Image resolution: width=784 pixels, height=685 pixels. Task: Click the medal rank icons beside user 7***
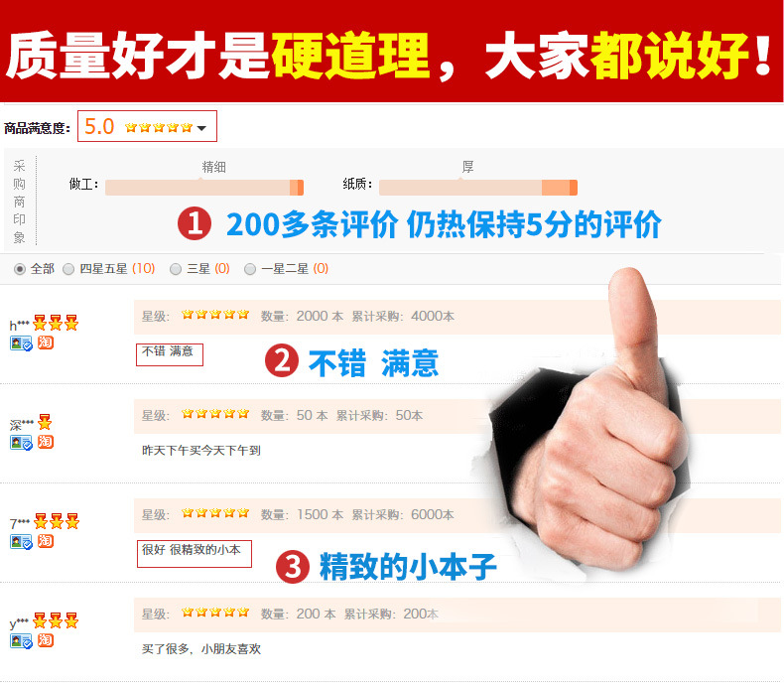[x=57, y=521]
